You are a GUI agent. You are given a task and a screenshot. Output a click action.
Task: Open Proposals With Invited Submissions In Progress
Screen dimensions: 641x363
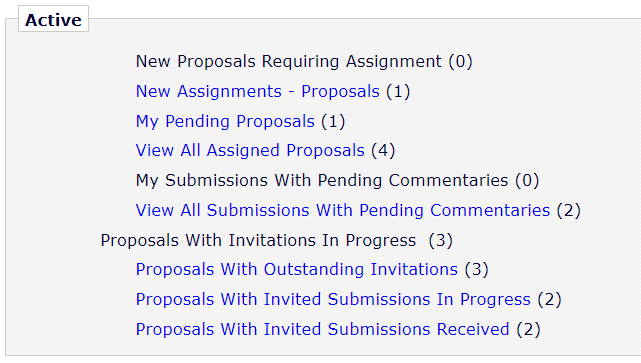tap(333, 300)
